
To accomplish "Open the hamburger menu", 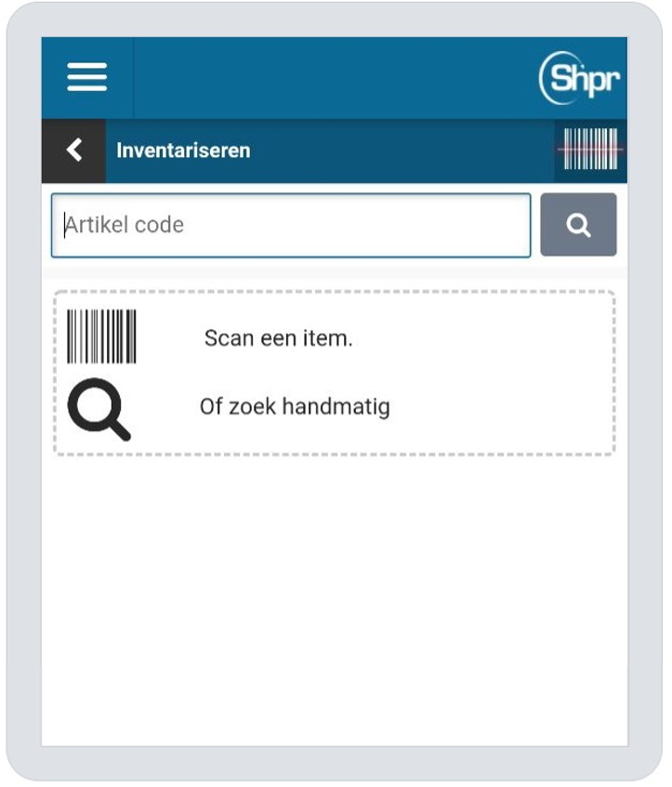I will click(86, 77).
